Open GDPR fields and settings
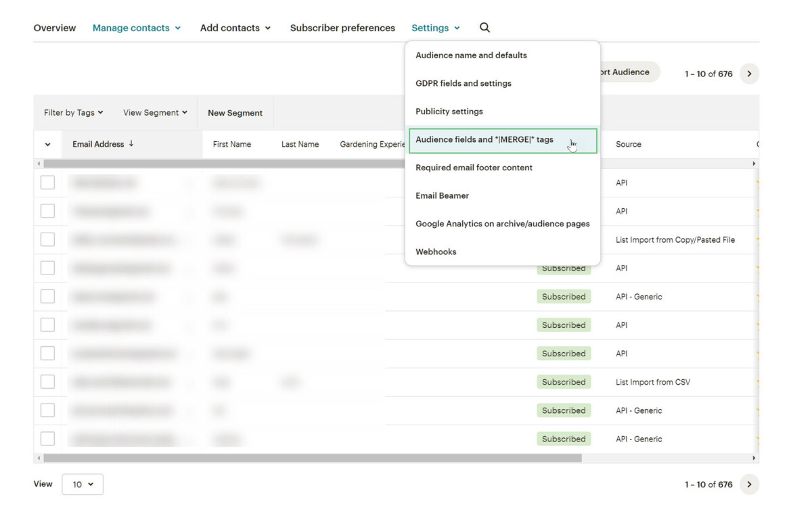812x528 pixels. tap(464, 83)
